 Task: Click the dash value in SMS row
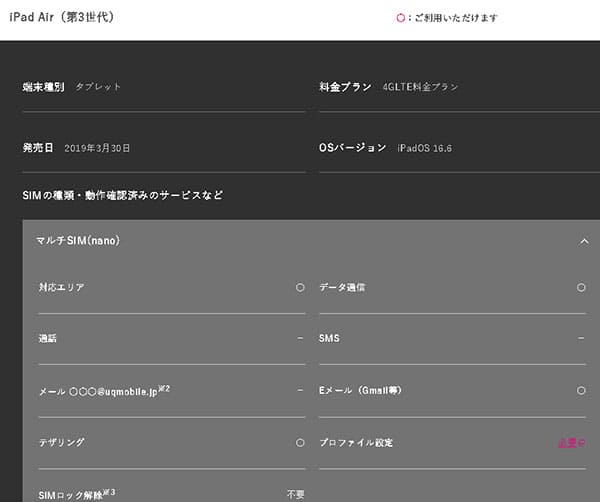pos(581,338)
